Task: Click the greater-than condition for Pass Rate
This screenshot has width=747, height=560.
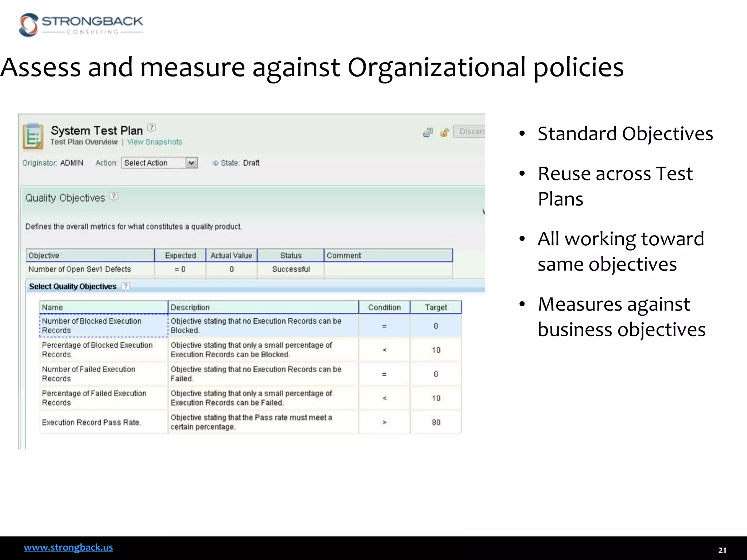Action: point(384,422)
